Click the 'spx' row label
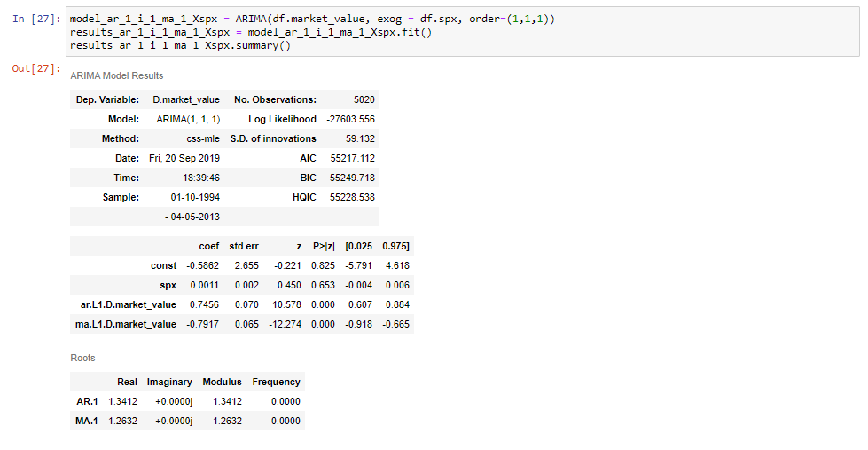 pyautogui.click(x=168, y=286)
